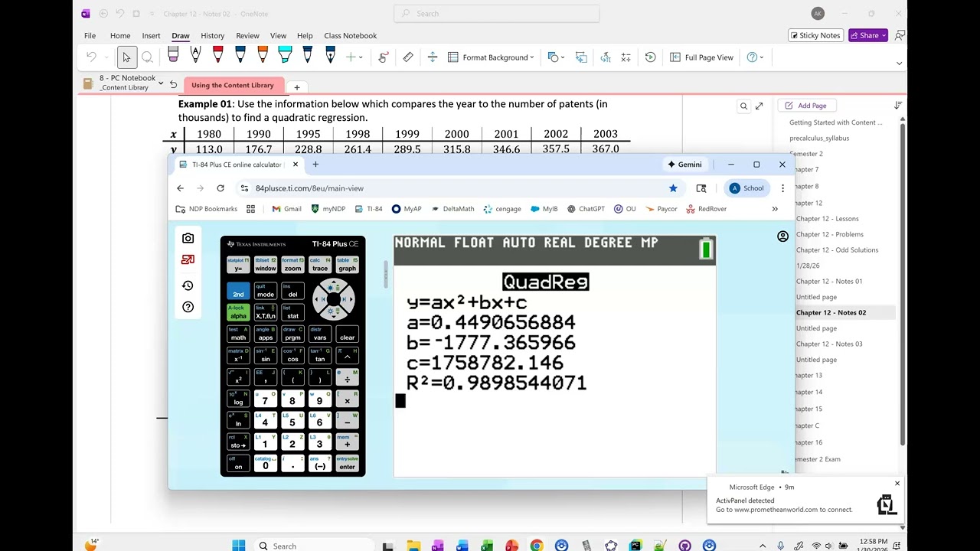Choose the orange pen in Draw ribbon
The image size is (980, 551).
263,56
